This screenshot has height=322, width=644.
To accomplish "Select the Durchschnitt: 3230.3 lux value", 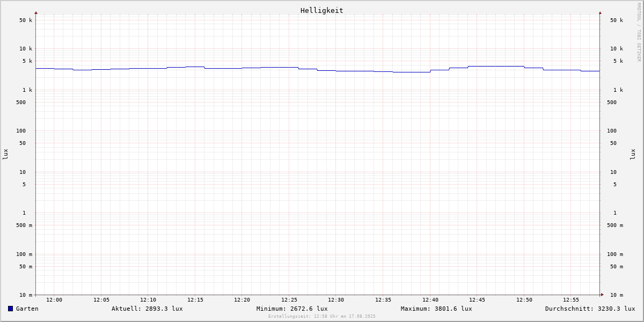I will tap(590, 309).
